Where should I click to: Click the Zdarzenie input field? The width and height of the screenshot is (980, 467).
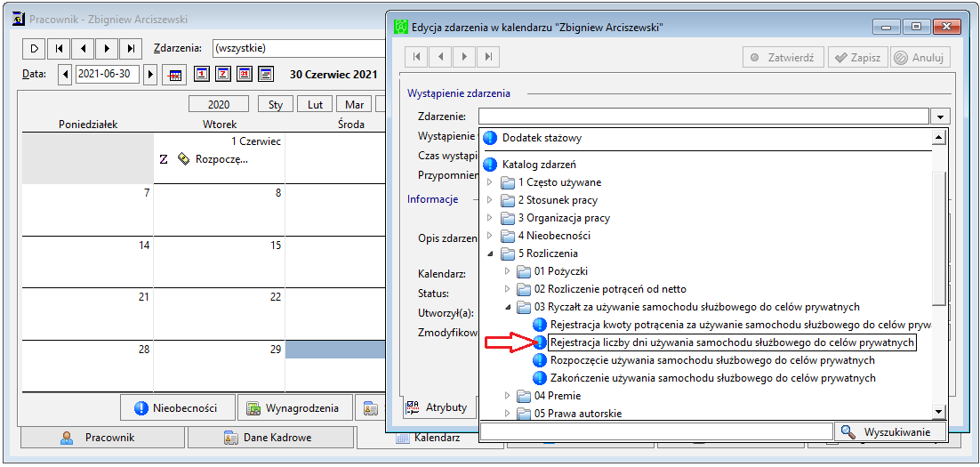(704, 117)
